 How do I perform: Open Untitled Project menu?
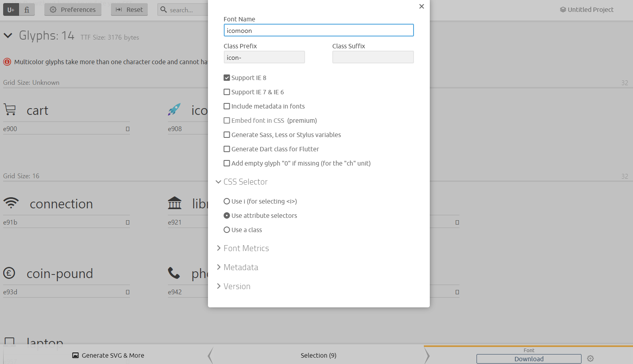click(x=587, y=10)
